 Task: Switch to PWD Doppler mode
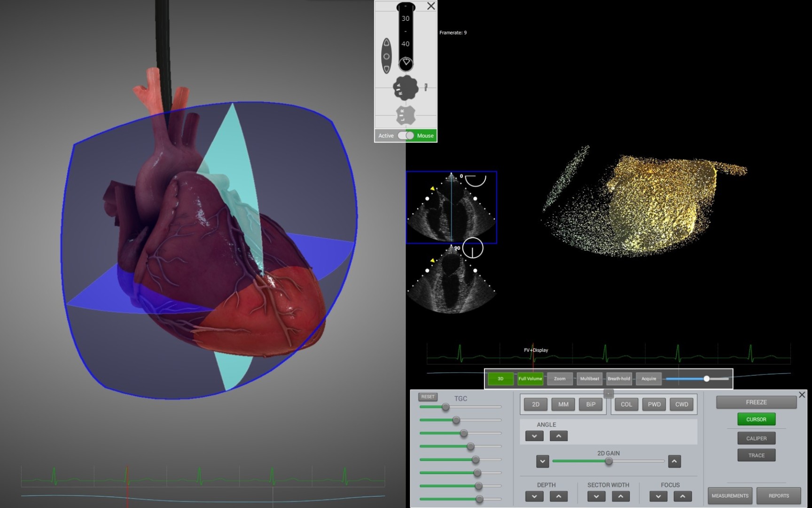[x=654, y=404]
